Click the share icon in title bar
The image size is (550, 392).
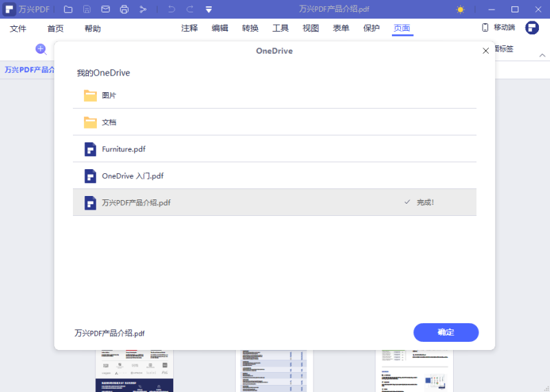pyautogui.click(x=143, y=10)
